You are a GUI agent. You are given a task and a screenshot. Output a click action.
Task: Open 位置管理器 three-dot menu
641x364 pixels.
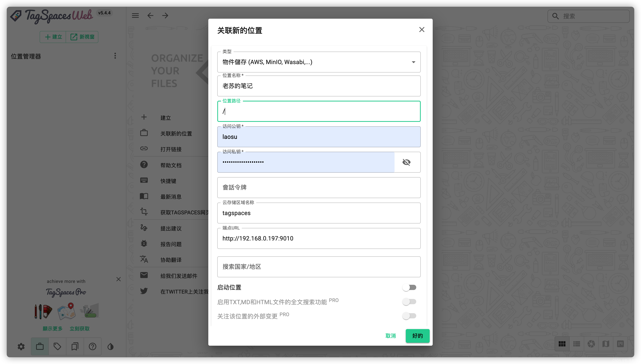(x=115, y=56)
